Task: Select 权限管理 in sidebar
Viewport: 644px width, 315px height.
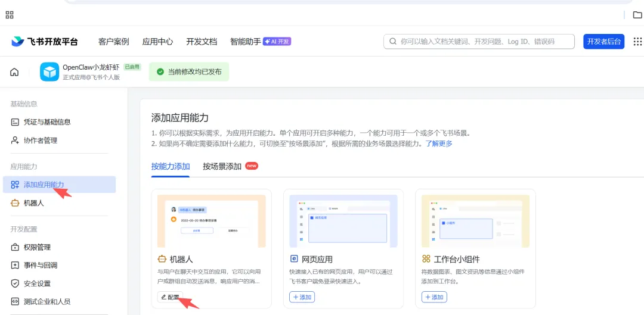Action: tap(59, 247)
